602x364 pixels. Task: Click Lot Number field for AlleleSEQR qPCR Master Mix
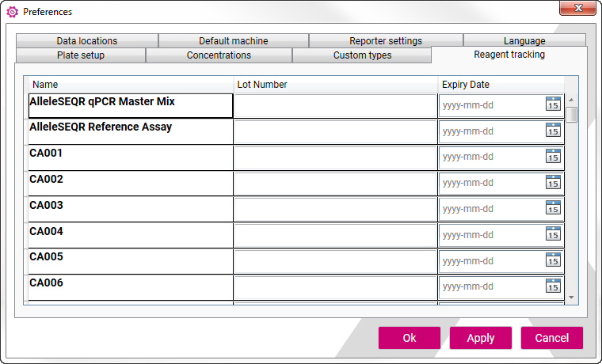pyautogui.click(x=336, y=106)
